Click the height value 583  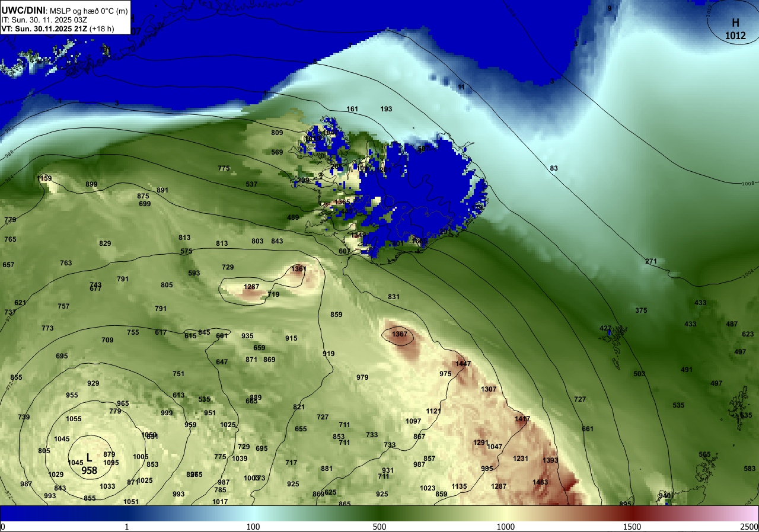click(750, 469)
